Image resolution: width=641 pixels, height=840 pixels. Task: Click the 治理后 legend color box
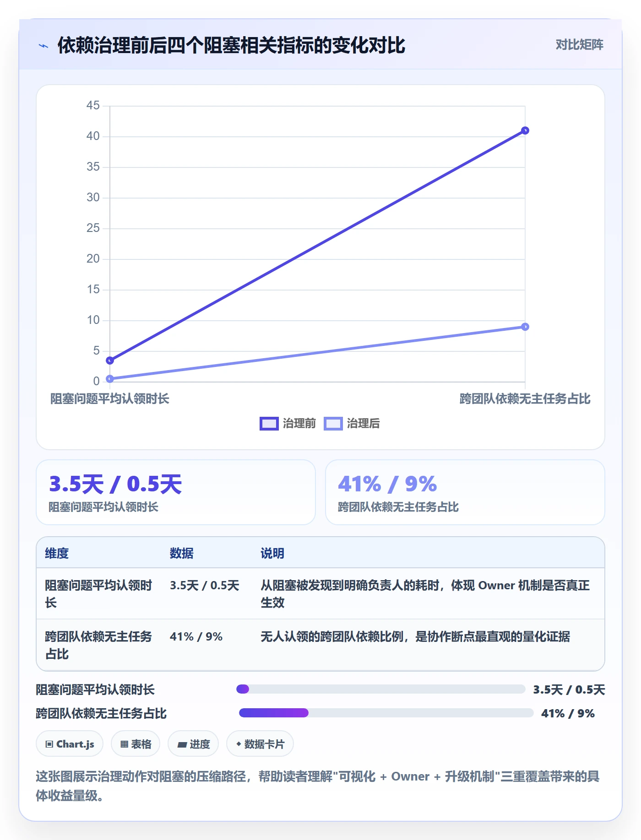click(x=333, y=424)
